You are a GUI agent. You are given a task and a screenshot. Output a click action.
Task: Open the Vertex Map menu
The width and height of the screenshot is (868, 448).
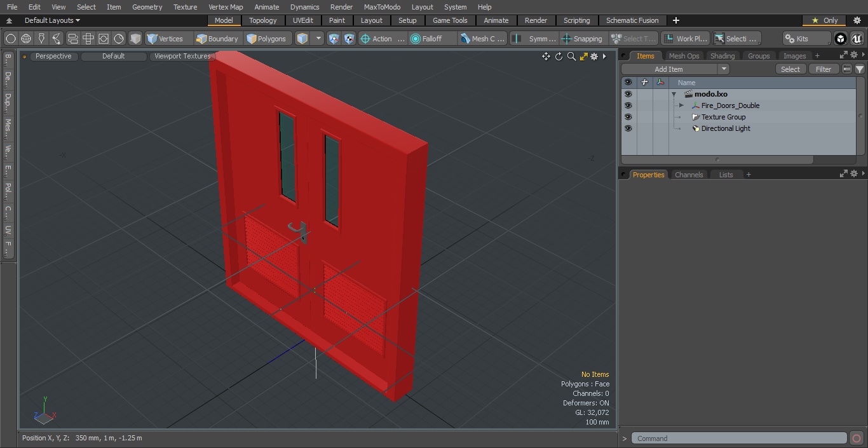point(226,7)
